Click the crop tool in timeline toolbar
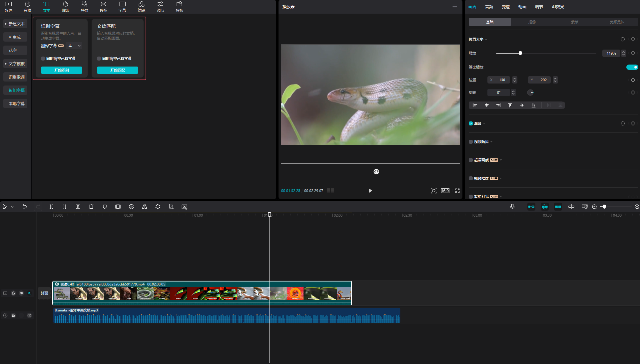Image resolution: width=640 pixels, height=364 pixels. point(171,207)
